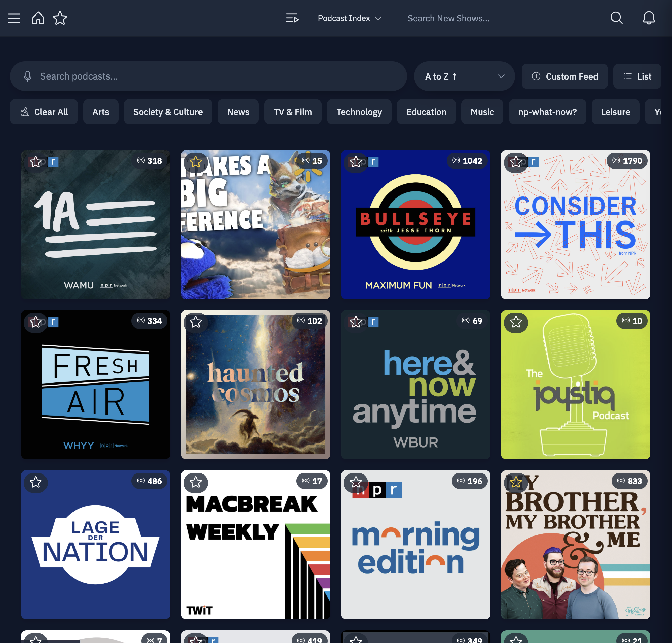Open the A to Z sort dropdown

[x=464, y=76]
